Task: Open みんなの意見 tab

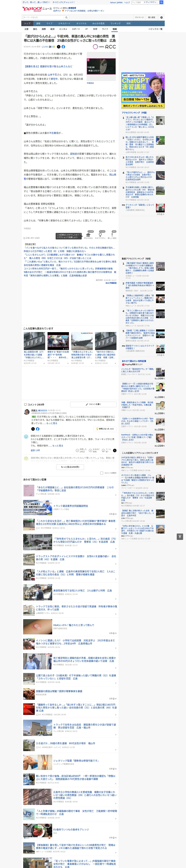Action: pos(98,24)
